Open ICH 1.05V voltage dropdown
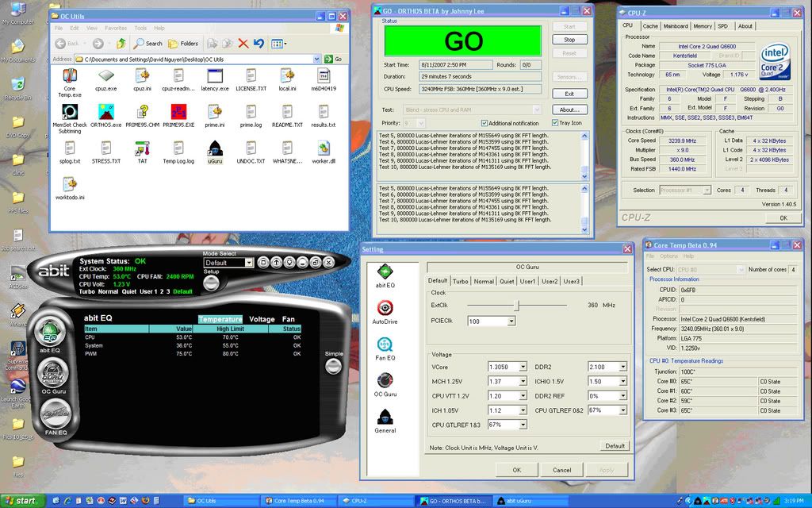812x508 pixels. pos(523,410)
